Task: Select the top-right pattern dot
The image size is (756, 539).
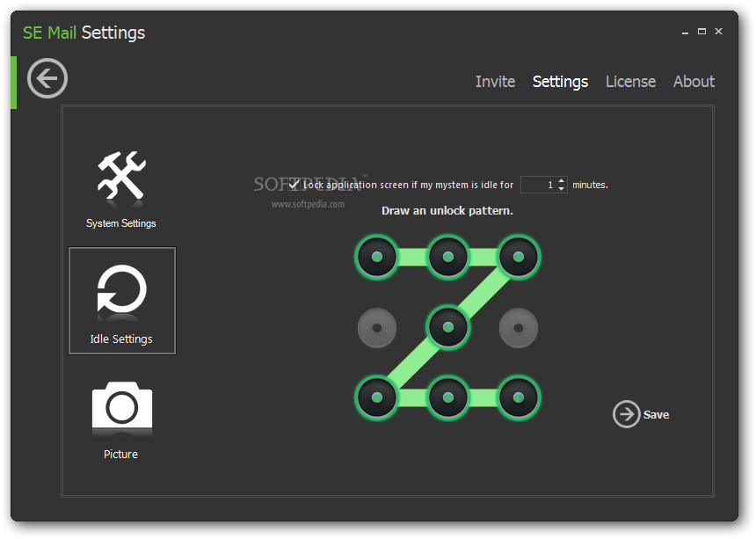Action: 519,257
